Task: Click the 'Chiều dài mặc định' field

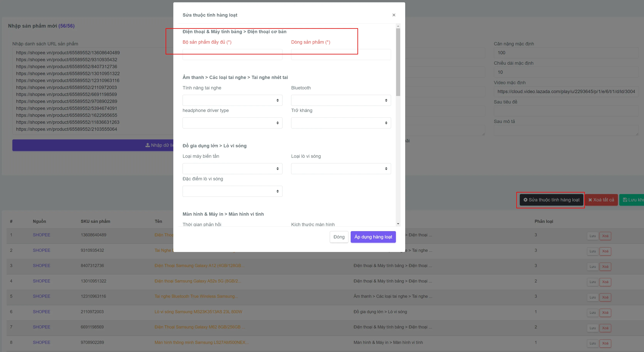Action: tap(566, 72)
